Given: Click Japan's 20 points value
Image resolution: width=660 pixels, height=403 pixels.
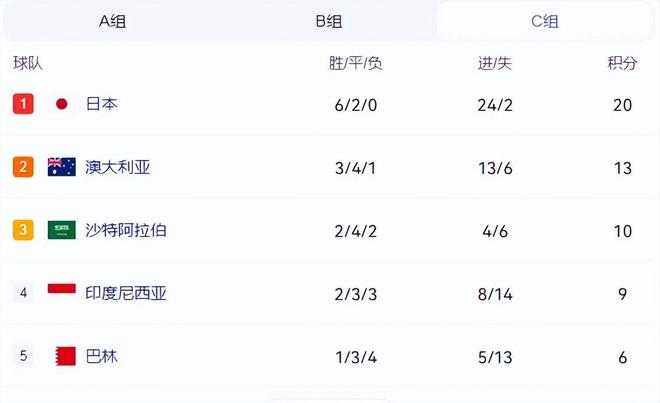Looking at the screenshot, I should tap(622, 105).
